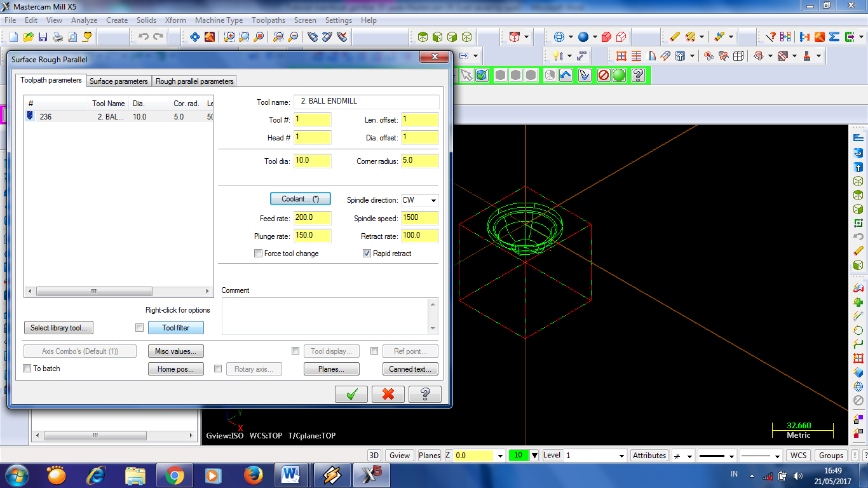Click the Feed rate input field
Image resolution: width=868 pixels, height=488 pixels.
312,218
